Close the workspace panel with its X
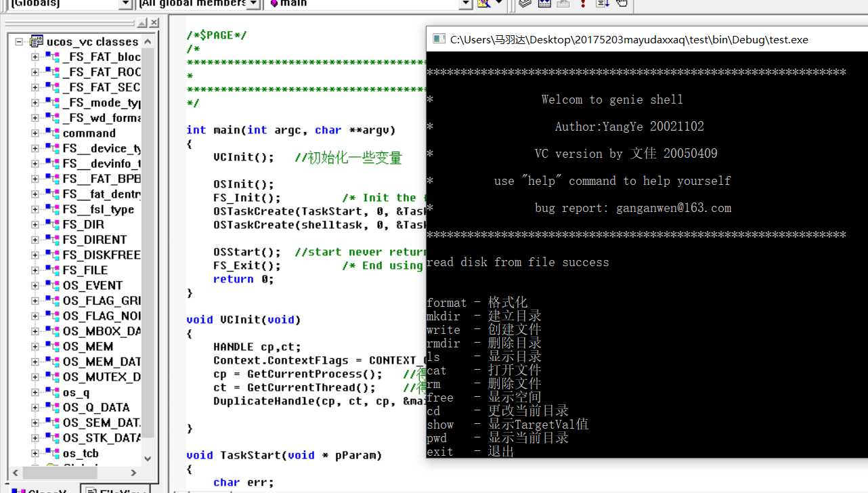Image resolution: width=868 pixels, height=493 pixels. click(154, 22)
